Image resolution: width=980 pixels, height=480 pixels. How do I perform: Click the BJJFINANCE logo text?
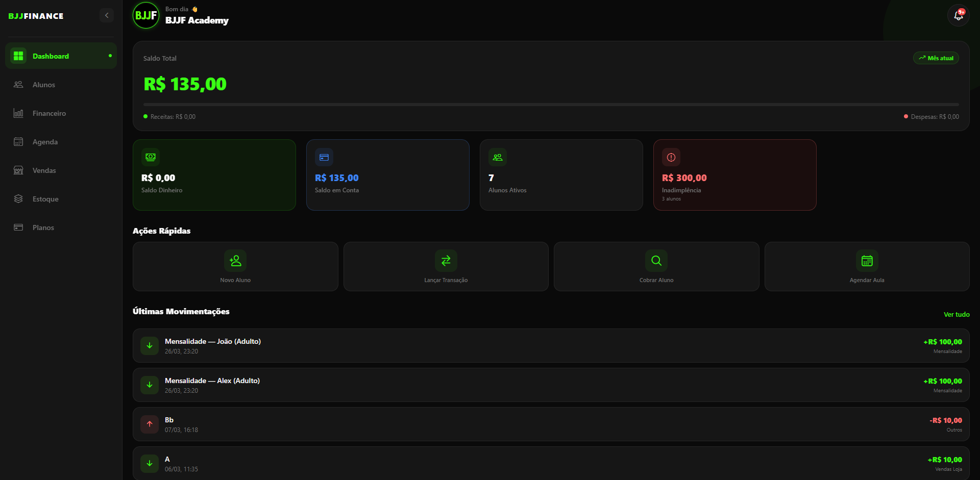(x=36, y=16)
